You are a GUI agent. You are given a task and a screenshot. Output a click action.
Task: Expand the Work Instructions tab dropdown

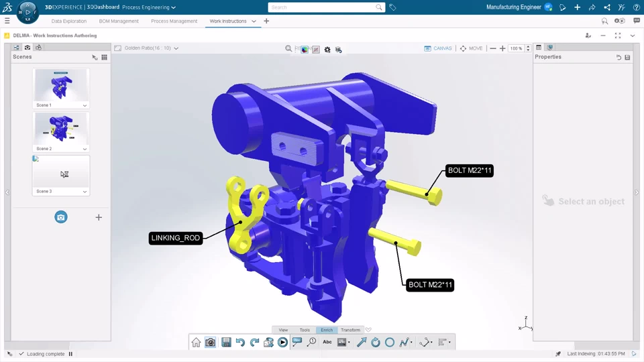[254, 21]
